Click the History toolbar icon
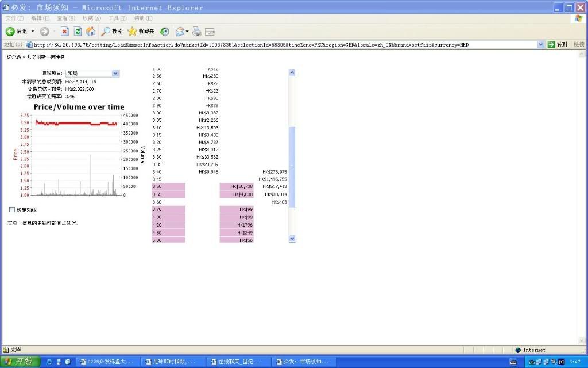The width and height of the screenshot is (588, 368). pos(165,32)
